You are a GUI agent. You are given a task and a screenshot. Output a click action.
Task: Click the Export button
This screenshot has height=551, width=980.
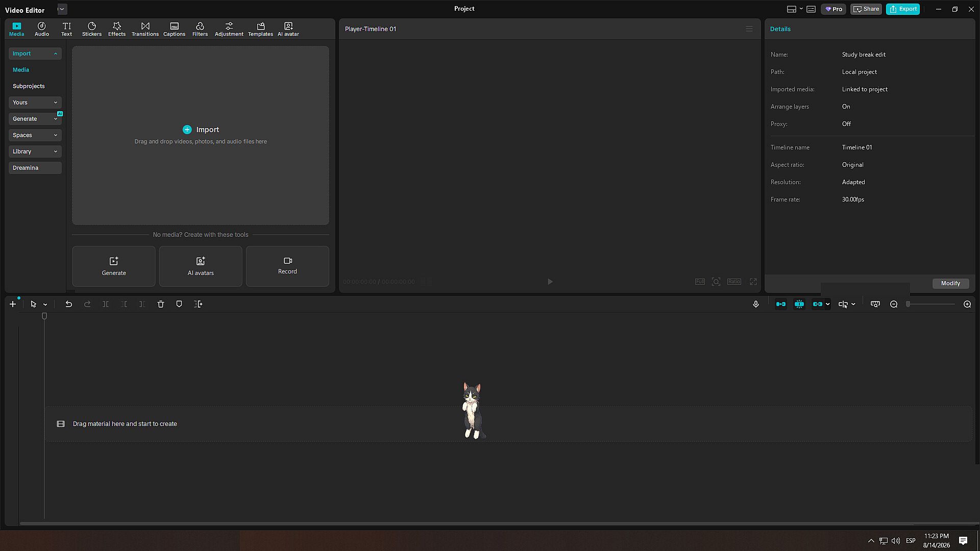(903, 9)
